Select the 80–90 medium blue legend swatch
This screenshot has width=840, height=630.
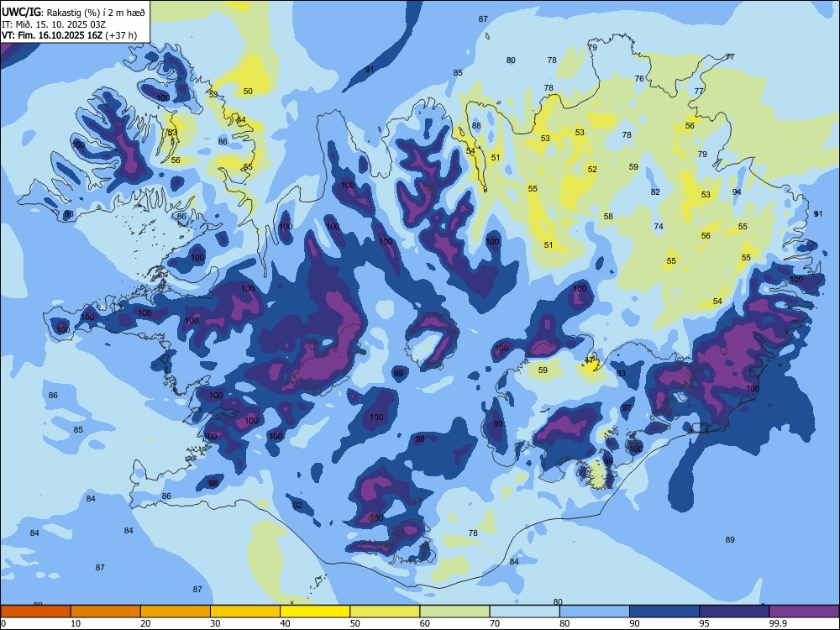click(x=594, y=612)
